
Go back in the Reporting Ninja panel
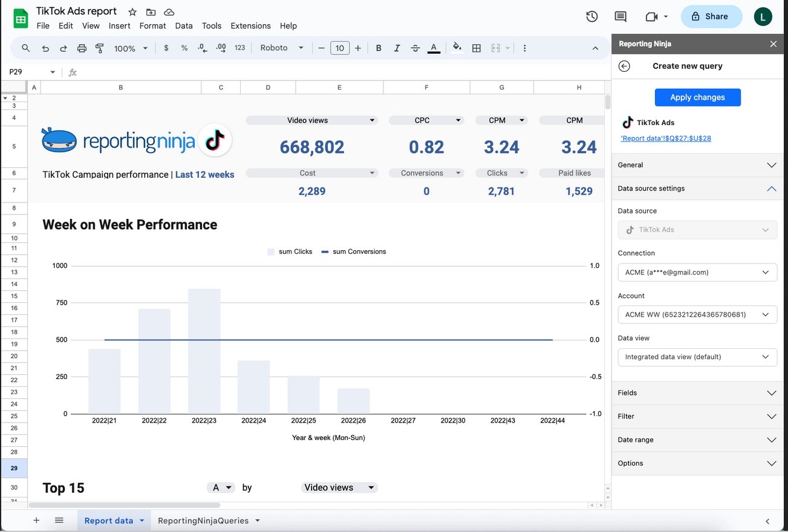click(625, 66)
